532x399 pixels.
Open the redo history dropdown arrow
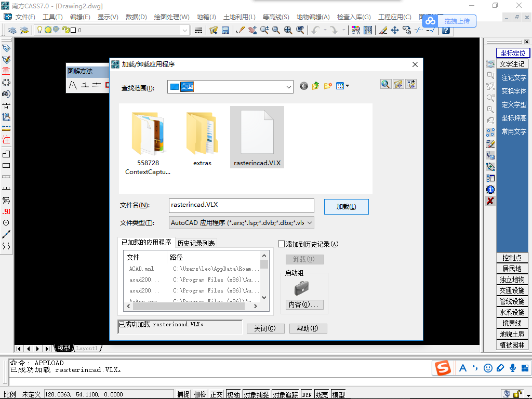[x=343, y=30]
